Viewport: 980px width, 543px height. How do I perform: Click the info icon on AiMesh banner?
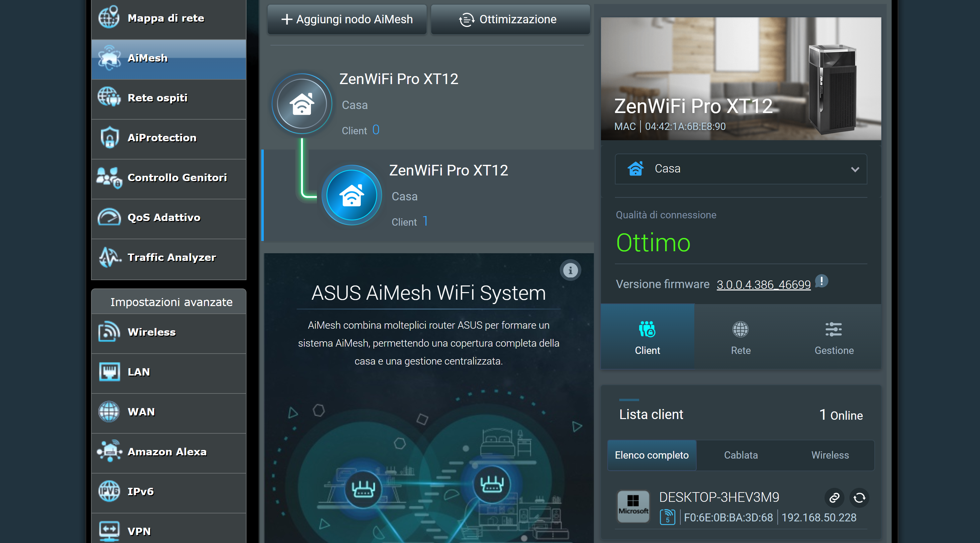(x=570, y=270)
